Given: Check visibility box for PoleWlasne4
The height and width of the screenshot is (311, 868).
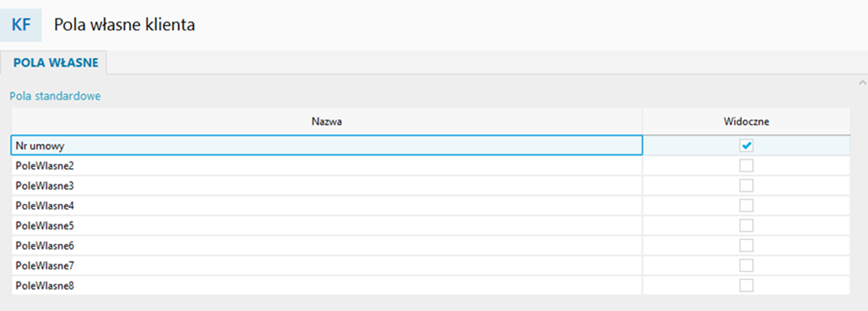Looking at the screenshot, I should tap(747, 205).
